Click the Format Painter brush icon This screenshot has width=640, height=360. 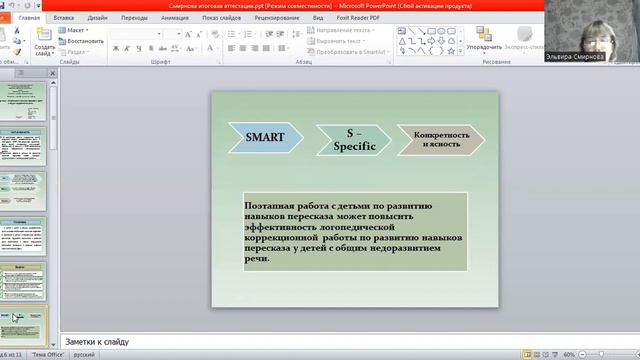17,52
